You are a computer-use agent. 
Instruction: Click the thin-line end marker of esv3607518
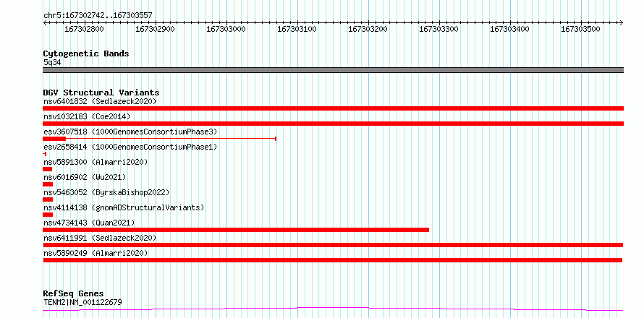pos(276,139)
